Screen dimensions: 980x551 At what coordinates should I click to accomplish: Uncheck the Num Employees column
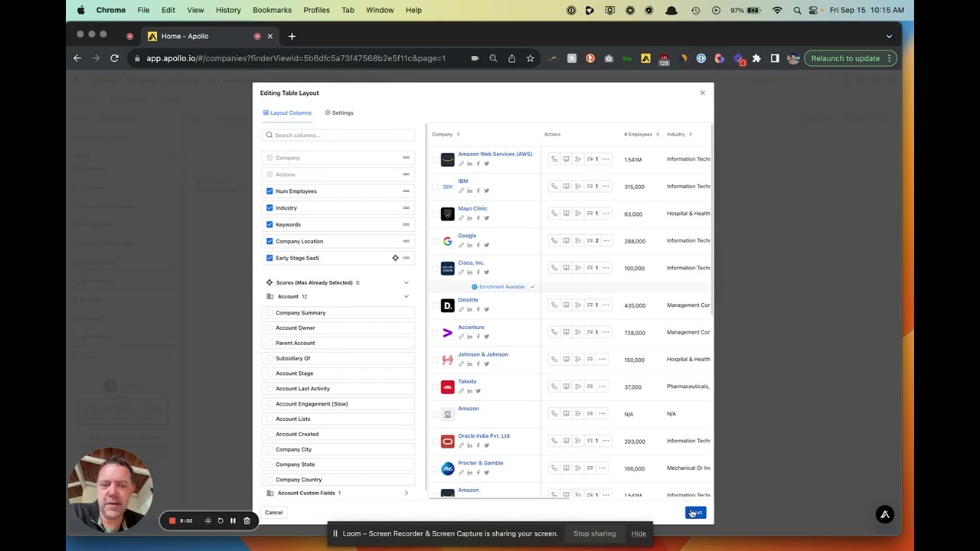pyautogui.click(x=269, y=191)
